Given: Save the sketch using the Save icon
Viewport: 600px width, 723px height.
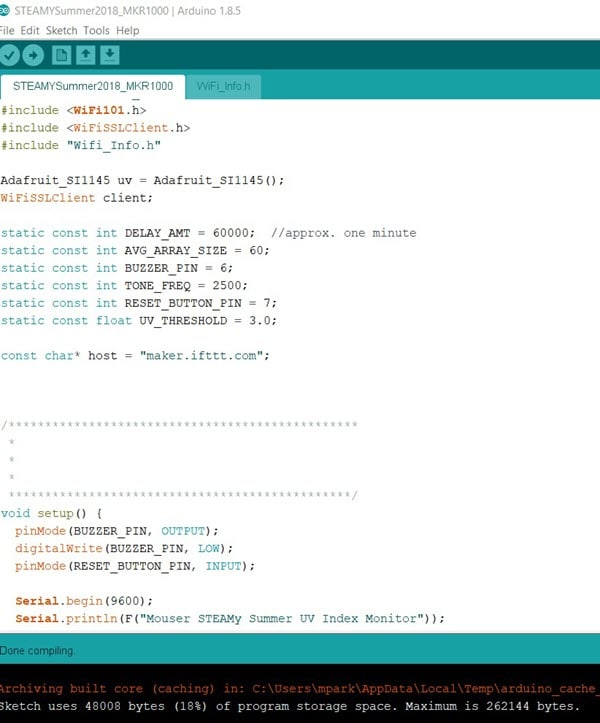Looking at the screenshot, I should pos(110,55).
